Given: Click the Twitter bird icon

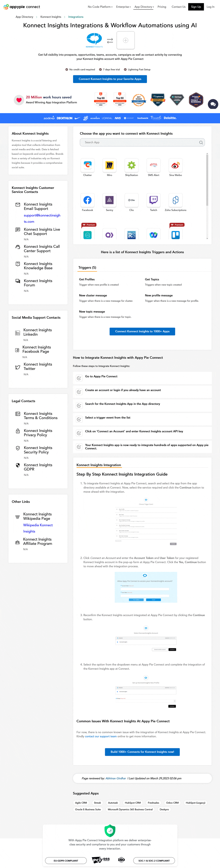Looking at the screenshot, I should click(18, 367).
